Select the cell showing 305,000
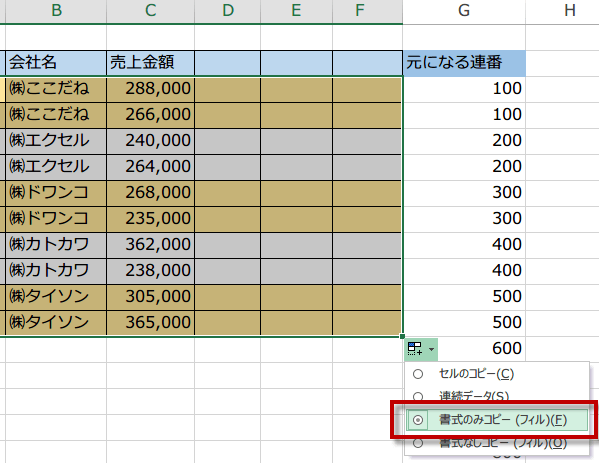The height and width of the screenshot is (463, 599). pos(151,297)
